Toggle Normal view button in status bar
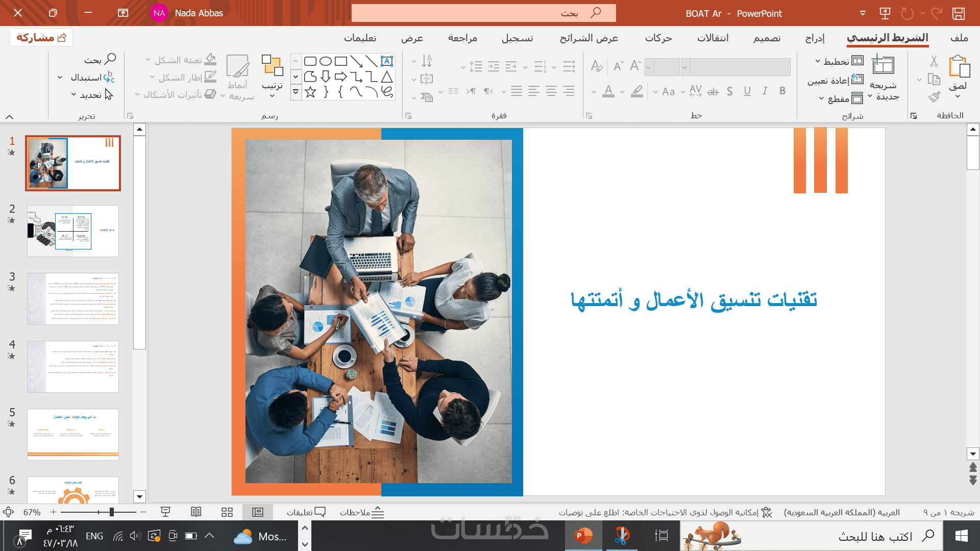980x551 pixels. [x=258, y=512]
